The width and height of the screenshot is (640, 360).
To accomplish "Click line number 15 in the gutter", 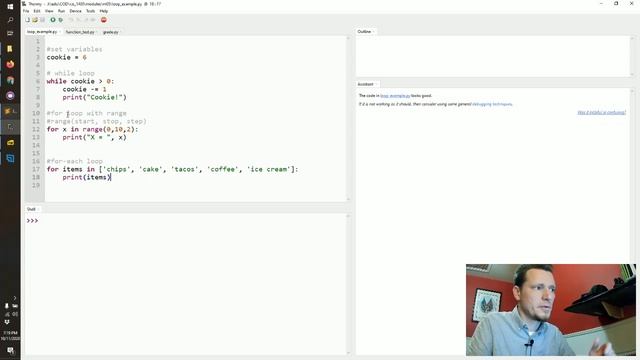I will (36, 153).
